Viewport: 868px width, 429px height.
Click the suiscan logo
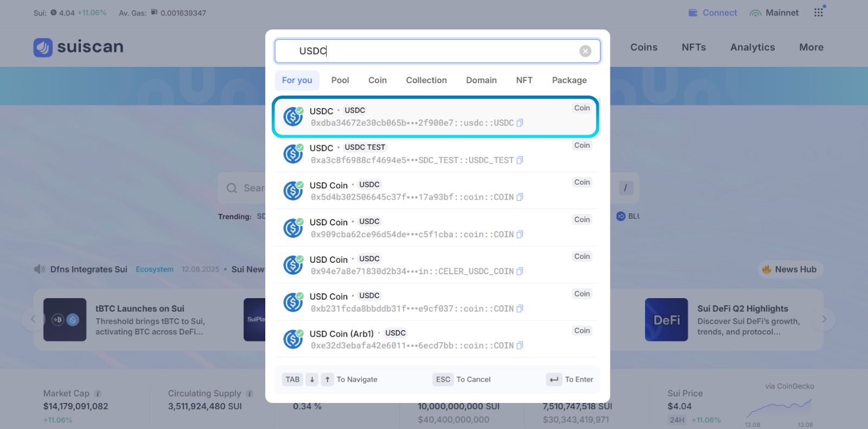tap(79, 47)
